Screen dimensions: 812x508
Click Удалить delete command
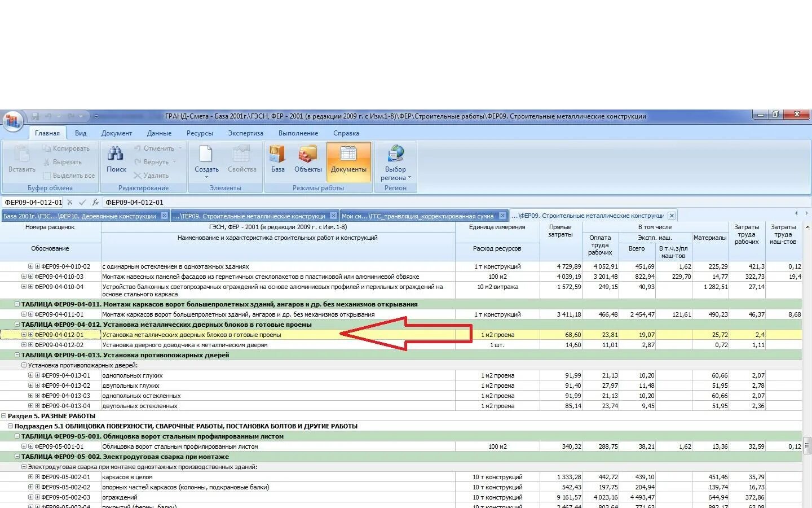pyautogui.click(x=151, y=176)
